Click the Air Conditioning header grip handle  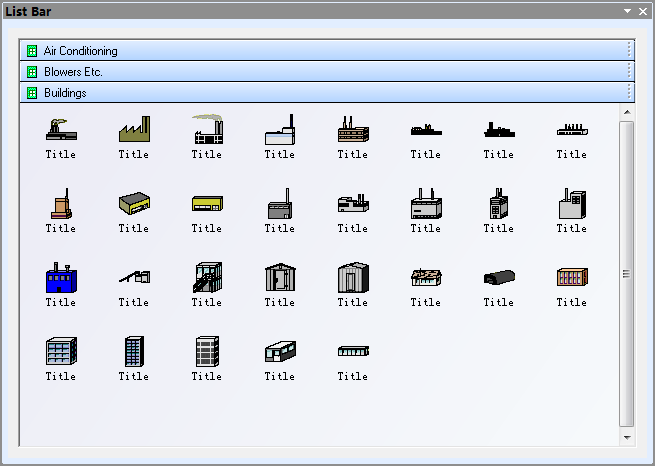point(628,51)
